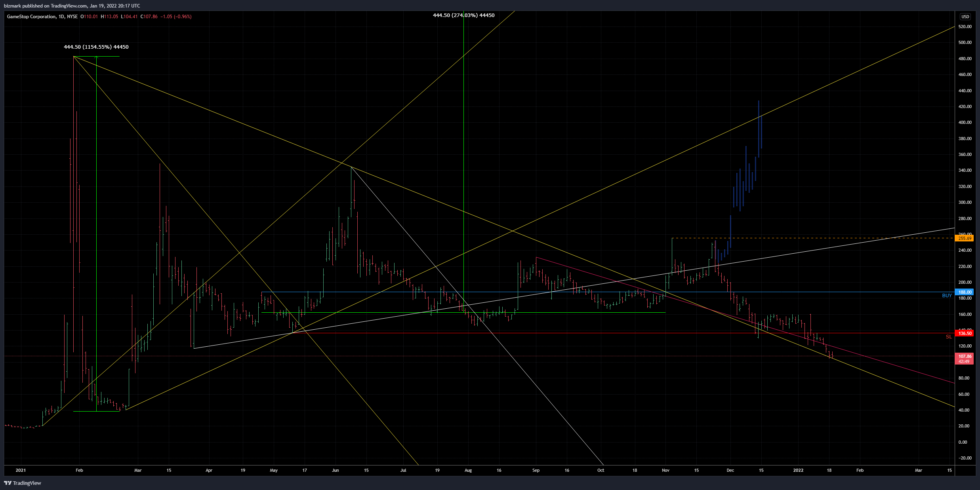Click the 160.00 price axis label

pyautogui.click(x=965, y=314)
